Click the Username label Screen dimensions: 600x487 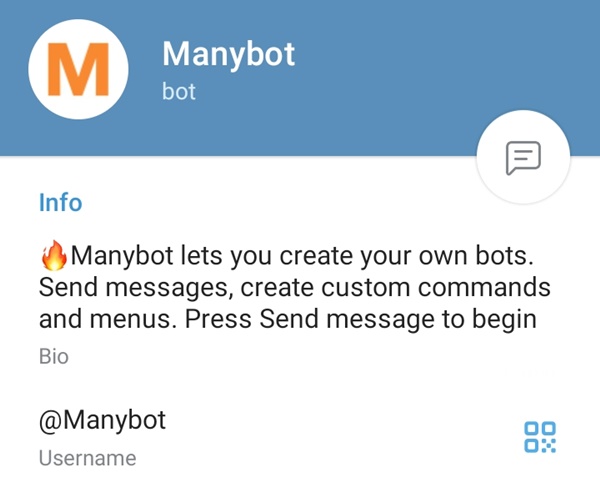[x=87, y=458]
